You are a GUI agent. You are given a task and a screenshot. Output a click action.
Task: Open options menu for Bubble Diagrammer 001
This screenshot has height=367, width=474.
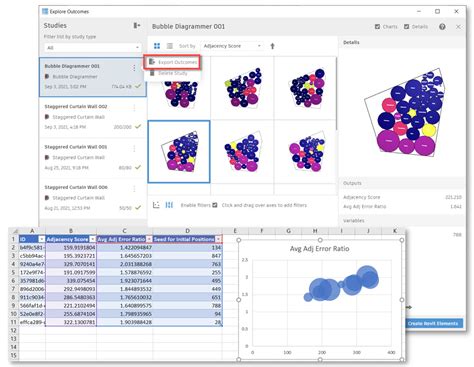pyautogui.click(x=134, y=68)
